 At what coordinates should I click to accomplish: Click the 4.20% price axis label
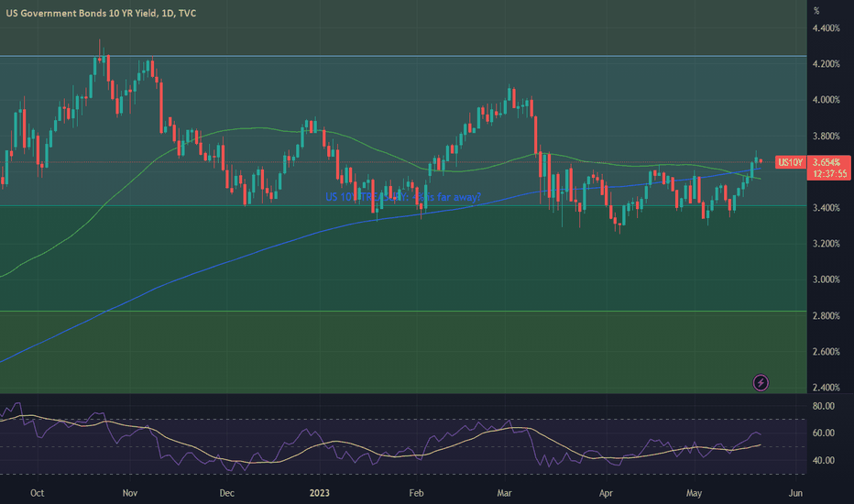pos(827,64)
